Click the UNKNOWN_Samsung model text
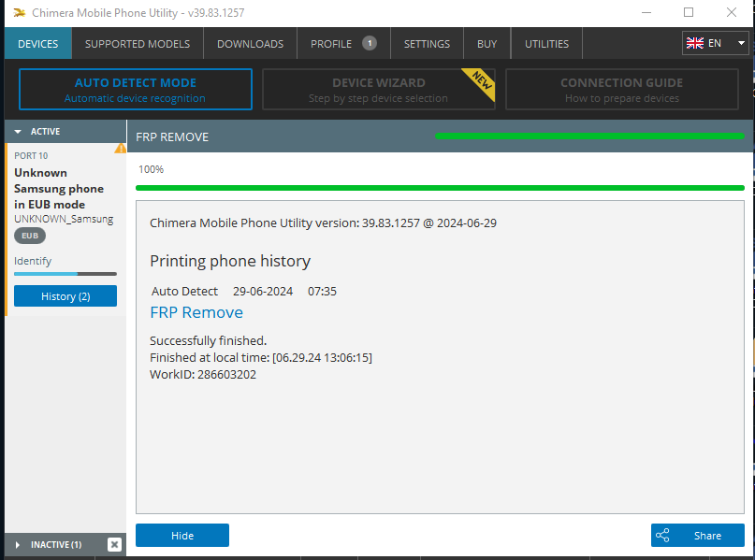The image size is (755, 560). tap(64, 219)
